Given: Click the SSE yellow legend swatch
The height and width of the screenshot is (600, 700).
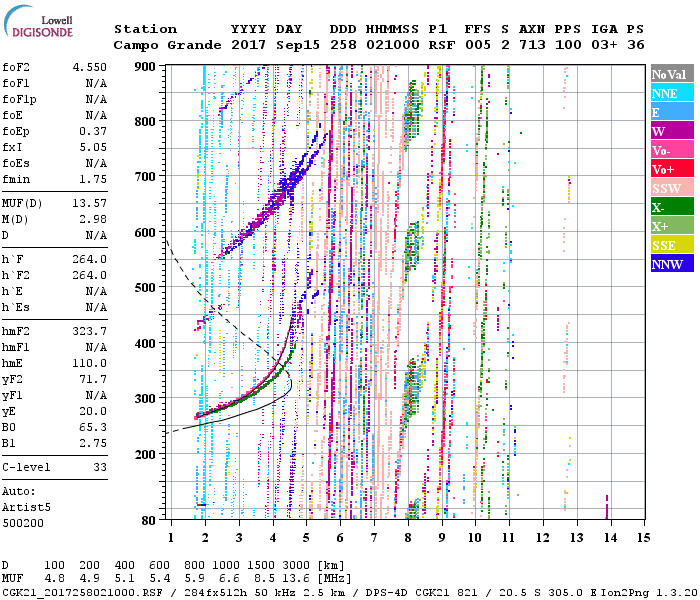Looking at the screenshot, I should pos(669,245).
